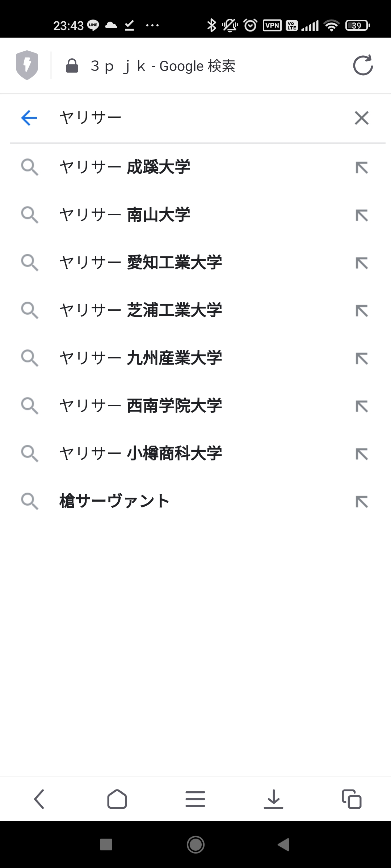The height and width of the screenshot is (868, 391).
Task: Tap the address bar page title
Action: 163,66
